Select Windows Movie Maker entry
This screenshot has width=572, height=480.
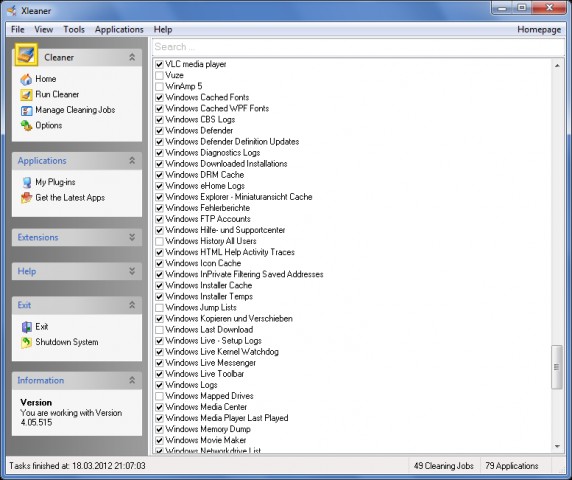206,440
